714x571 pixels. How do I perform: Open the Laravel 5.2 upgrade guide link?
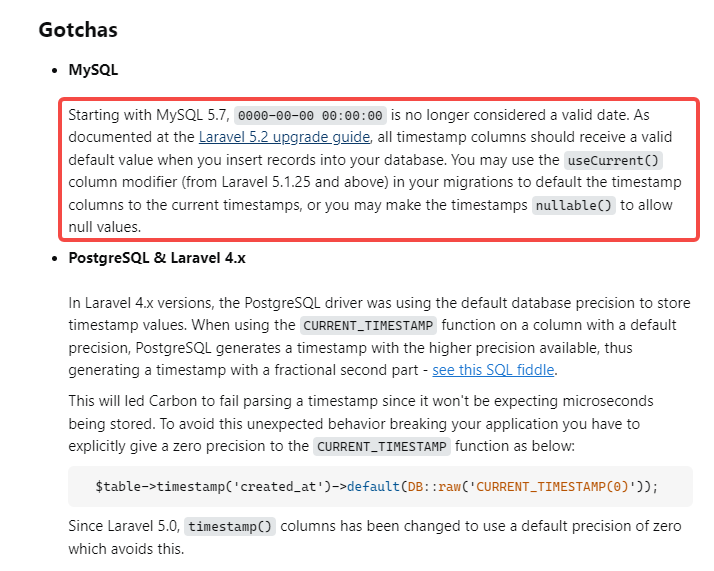285,137
